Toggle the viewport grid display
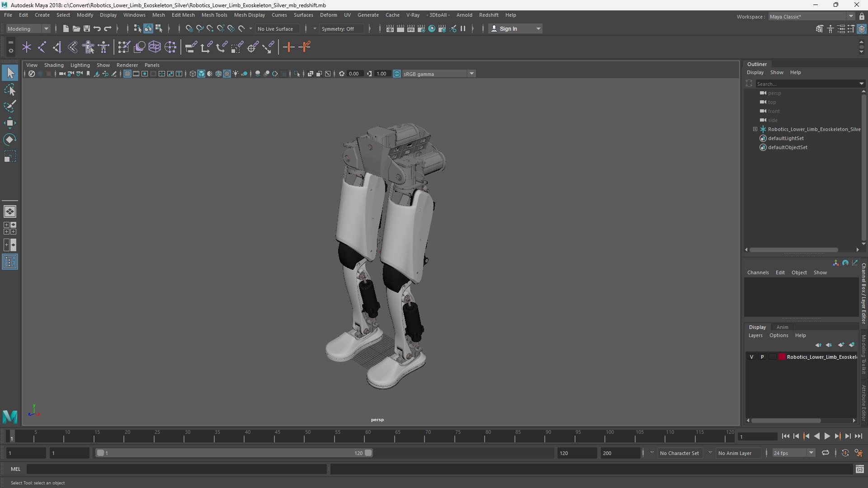Viewport: 868px width, 488px height. (127, 74)
